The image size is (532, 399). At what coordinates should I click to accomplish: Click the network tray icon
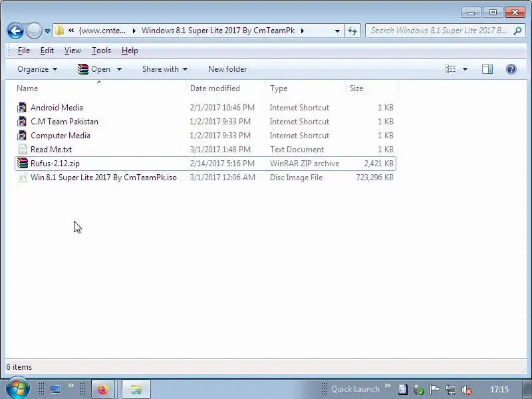[451, 390]
